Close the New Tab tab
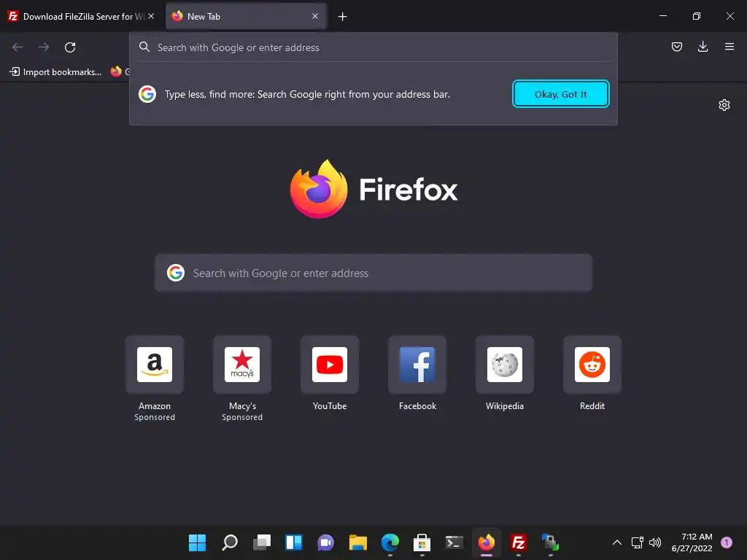The height and width of the screenshot is (560, 747). pyautogui.click(x=315, y=16)
